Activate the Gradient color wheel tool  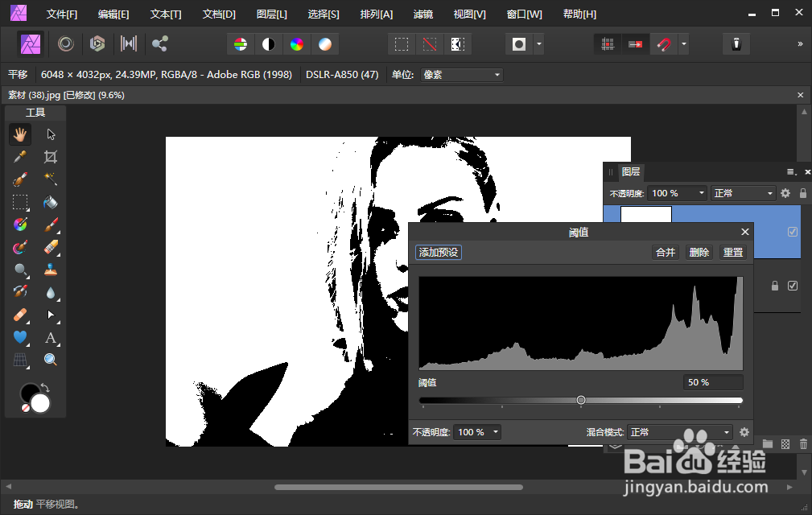(x=20, y=225)
